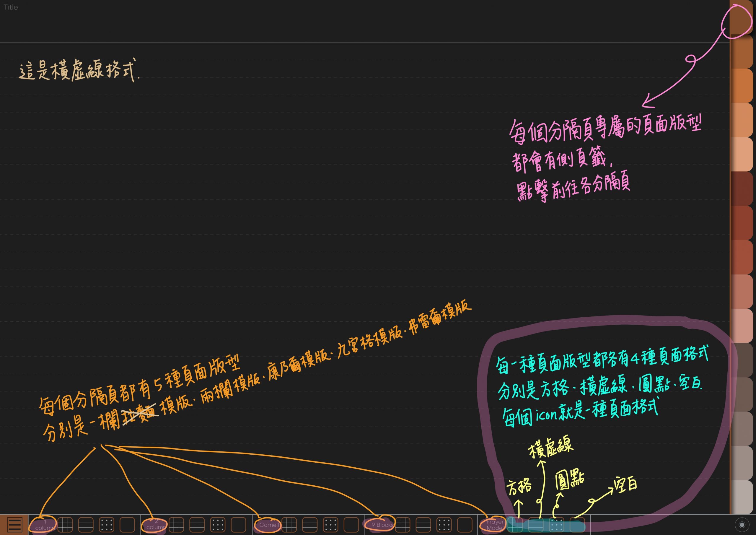The image size is (756, 535).
Task: Select the Prayer Mode layout icon
Action: point(495,525)
